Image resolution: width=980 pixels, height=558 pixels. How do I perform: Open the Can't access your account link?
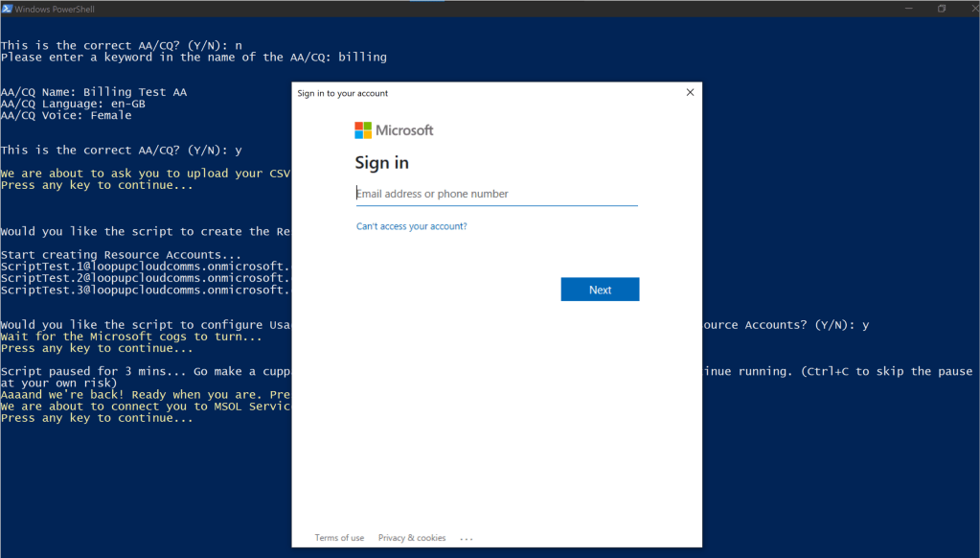coord(411,227)
